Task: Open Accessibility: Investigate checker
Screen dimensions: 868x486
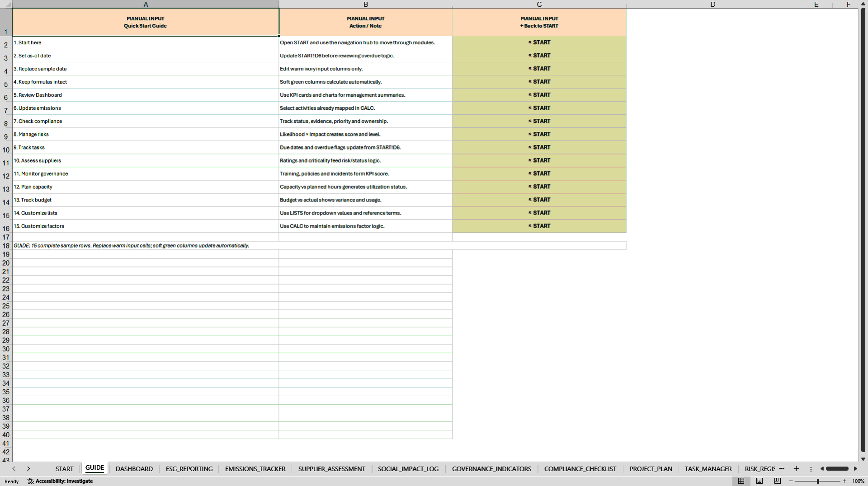Action: point(60,481)
